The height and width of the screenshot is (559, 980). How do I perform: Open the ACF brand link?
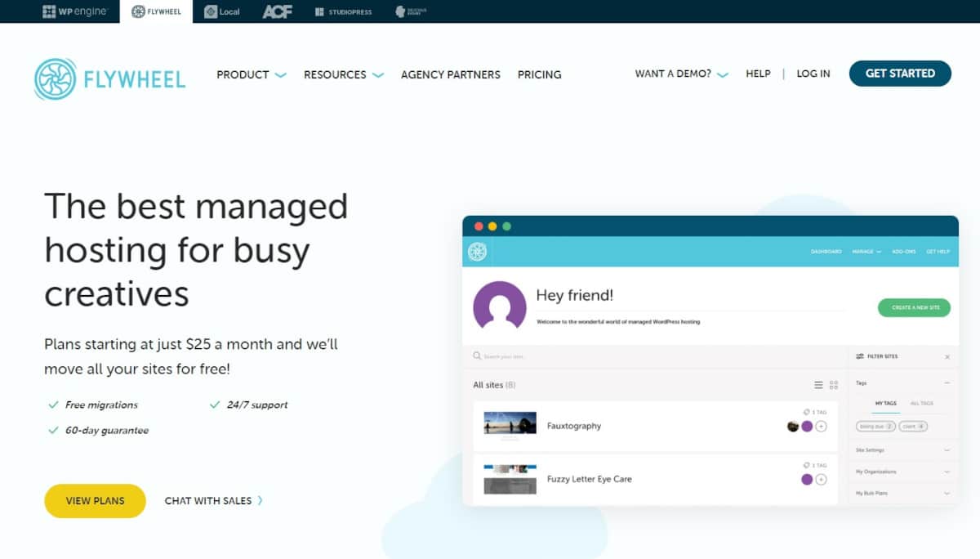point(277,11)
